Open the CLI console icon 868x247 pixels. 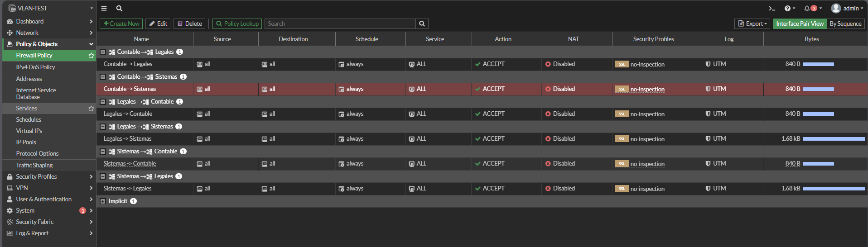click(x=772, y=9)
